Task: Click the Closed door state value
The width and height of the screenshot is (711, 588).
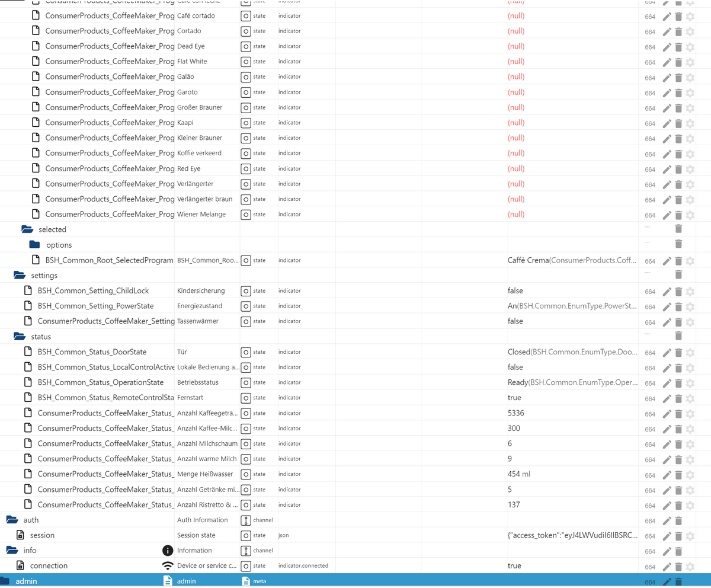Action: pyautogui.click(x=572, y=351)
